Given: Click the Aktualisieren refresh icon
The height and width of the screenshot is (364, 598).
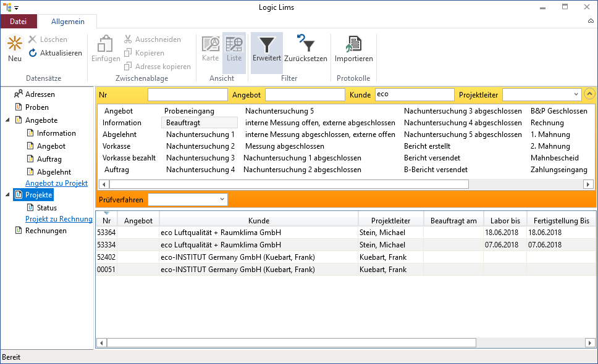Looking at the screenshot, I should (x=34, y=53).
